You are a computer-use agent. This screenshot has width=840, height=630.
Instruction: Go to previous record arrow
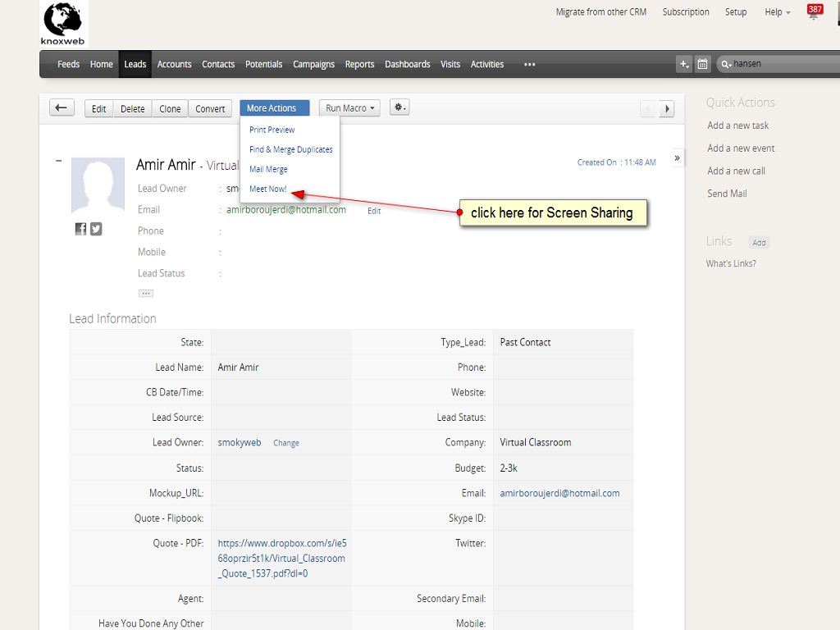pyautogui.click(x=648, y=109)
